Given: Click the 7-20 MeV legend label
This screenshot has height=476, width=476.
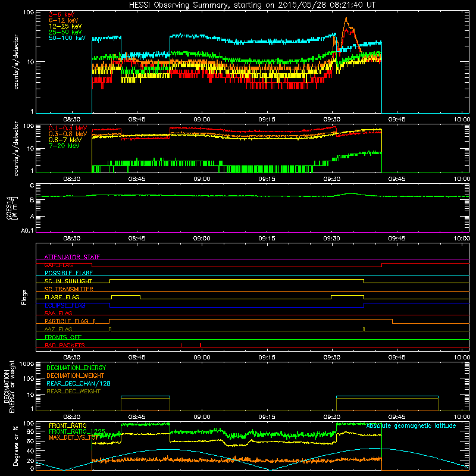Looking at the screenshot, I should pos(64,146).
